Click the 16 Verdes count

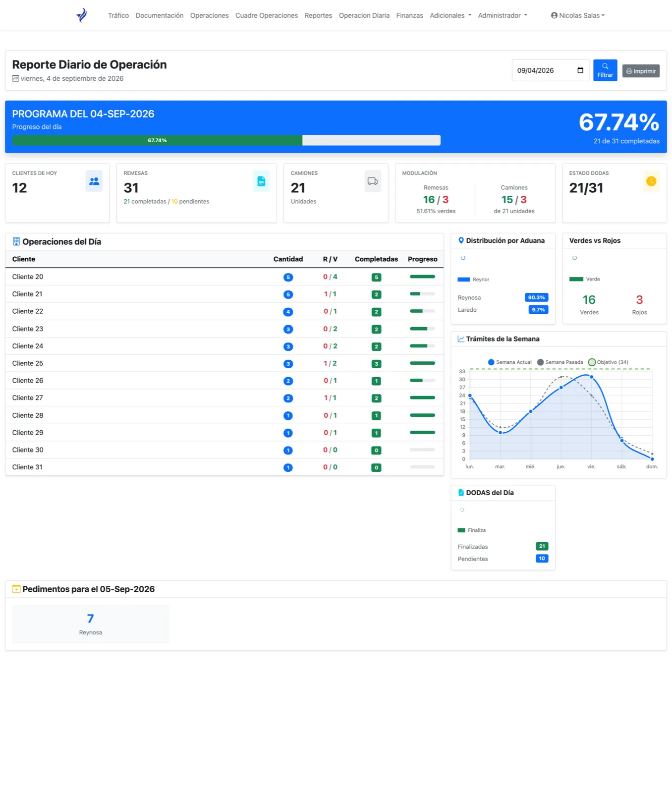click(x=589, y=300)
